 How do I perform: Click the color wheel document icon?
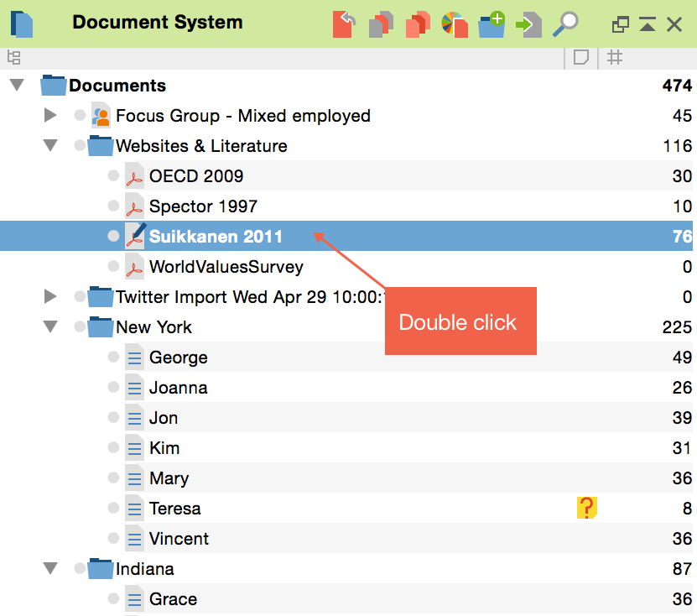pyautogui.click(x=455, y=23)
